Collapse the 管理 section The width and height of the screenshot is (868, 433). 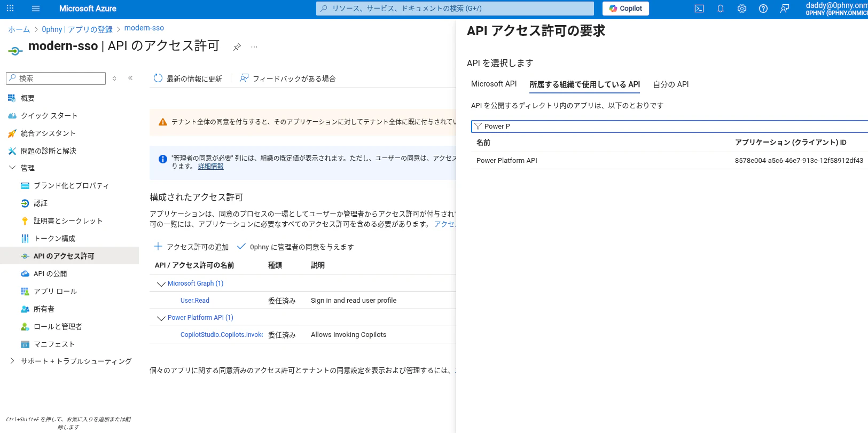pyautogui.click(x=12, y=168)
